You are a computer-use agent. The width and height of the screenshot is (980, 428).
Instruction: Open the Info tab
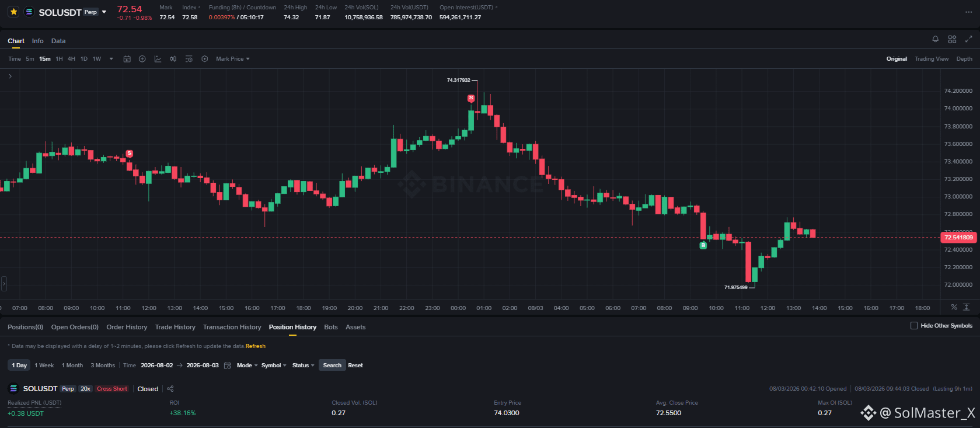(38, 41)
